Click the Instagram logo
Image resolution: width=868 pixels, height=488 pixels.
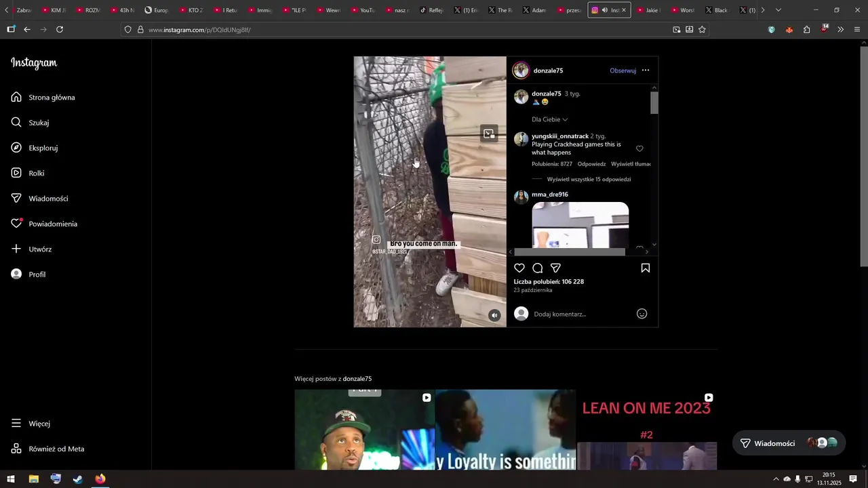tap(34, 63)
